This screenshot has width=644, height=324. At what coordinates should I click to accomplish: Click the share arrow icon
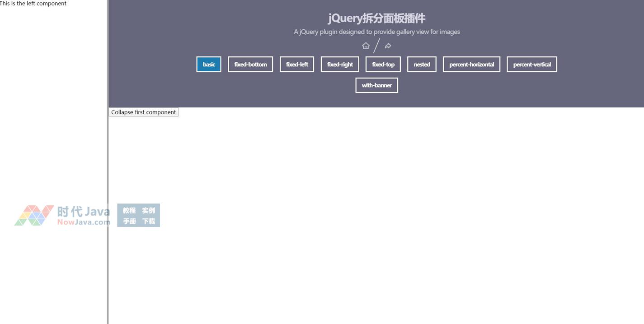coord(388,46)
